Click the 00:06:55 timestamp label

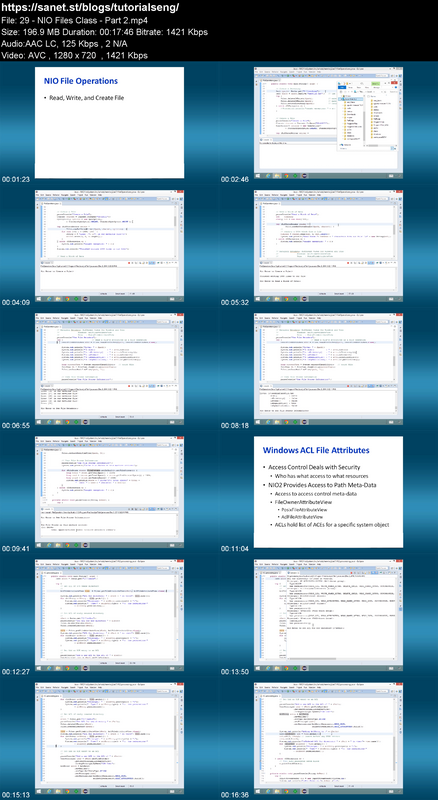pyautogui.click(x=16, y=426)
